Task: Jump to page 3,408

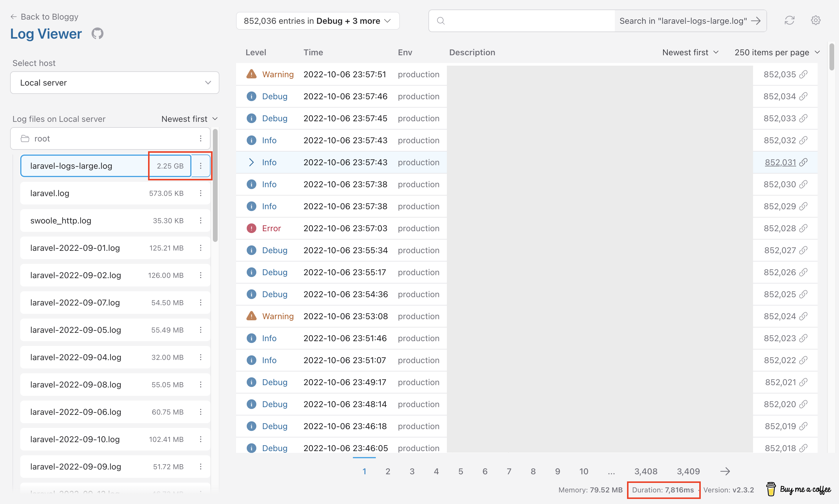Action: click(x=646, y=471)
